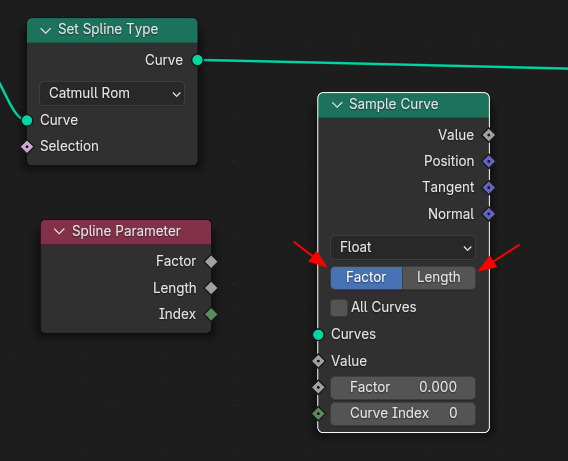
Task: Click Sample Curve Normal output socket
Action: pos(489,214)
